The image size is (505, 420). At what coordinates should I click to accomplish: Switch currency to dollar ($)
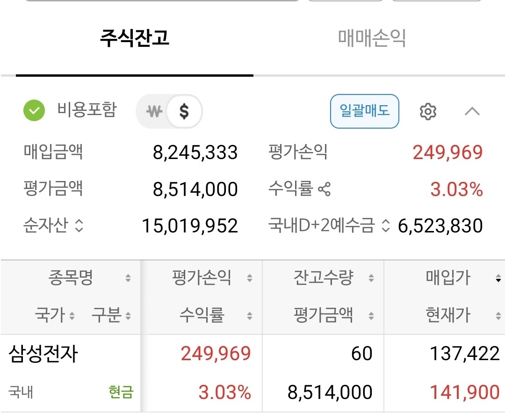[x=184, y=111]
